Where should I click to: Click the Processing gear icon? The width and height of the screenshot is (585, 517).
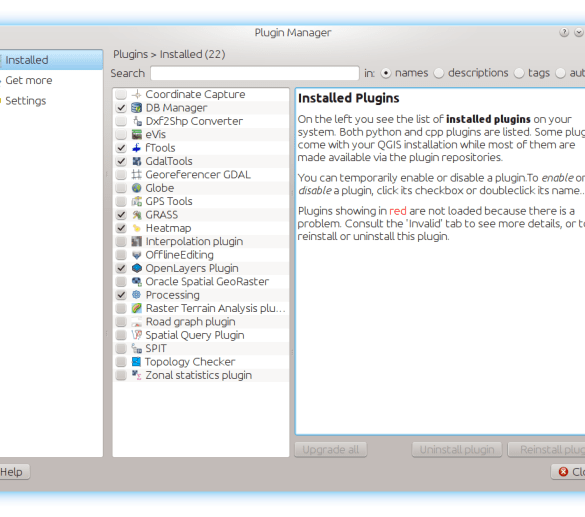(137, 295)
